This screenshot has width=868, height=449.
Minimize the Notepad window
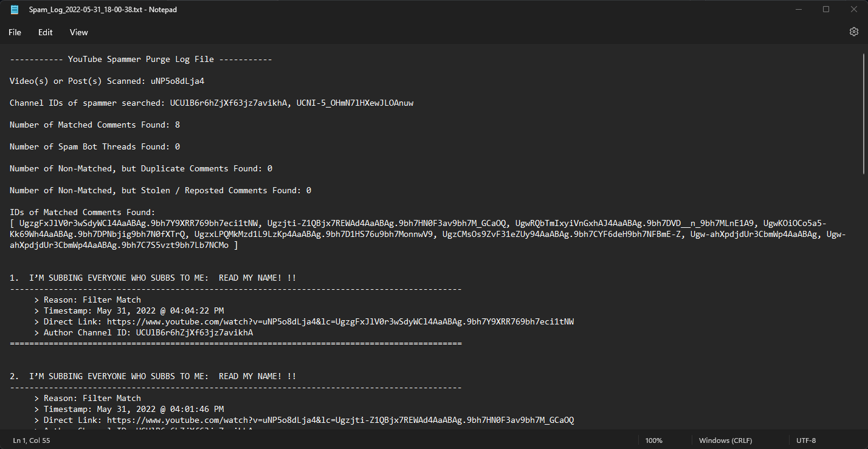[x=797, y=9]
